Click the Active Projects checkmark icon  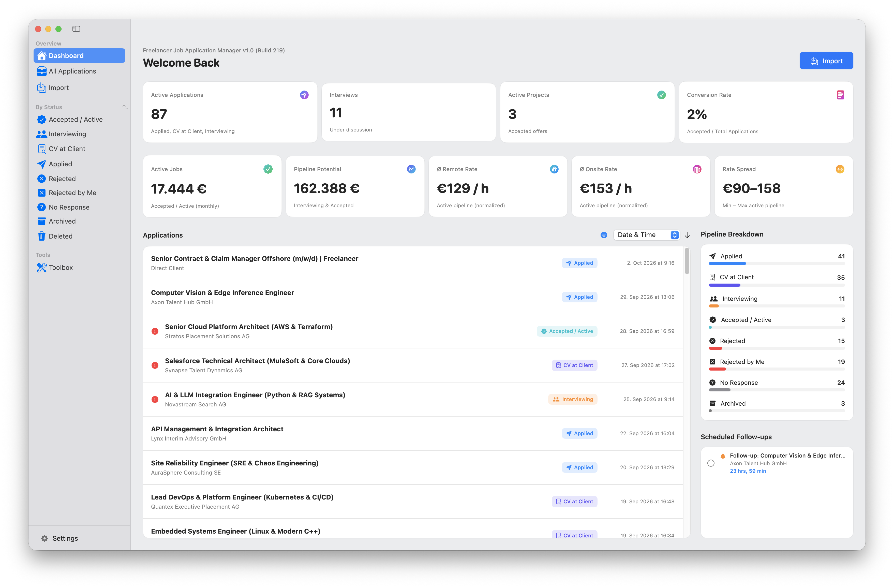click(662, 95)
